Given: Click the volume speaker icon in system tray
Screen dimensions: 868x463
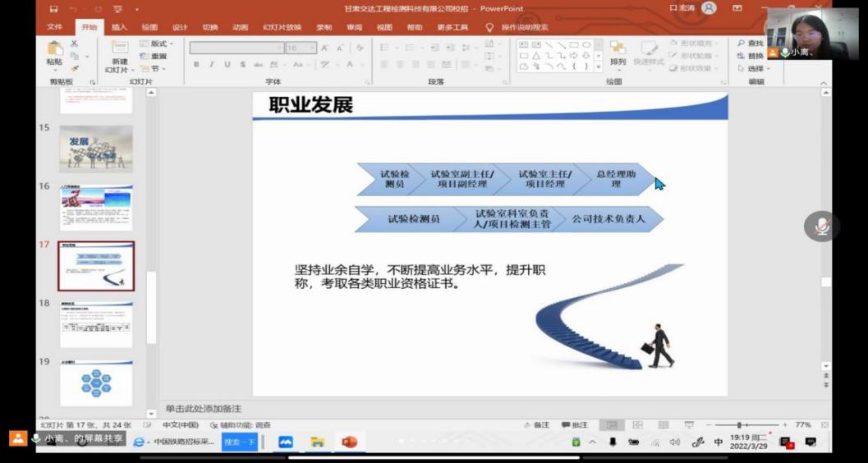Looking at the screenshot, I should click(674, 442).
